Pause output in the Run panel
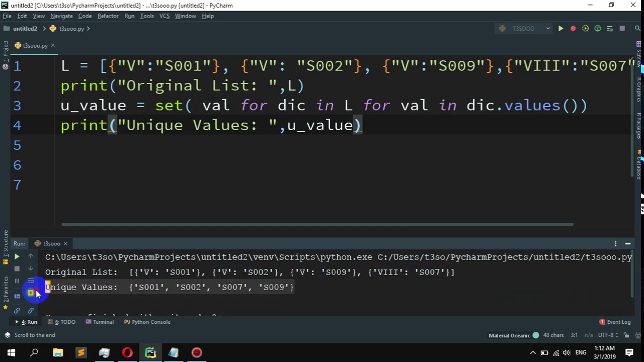The image size is (644, 362). pos(17,281)
